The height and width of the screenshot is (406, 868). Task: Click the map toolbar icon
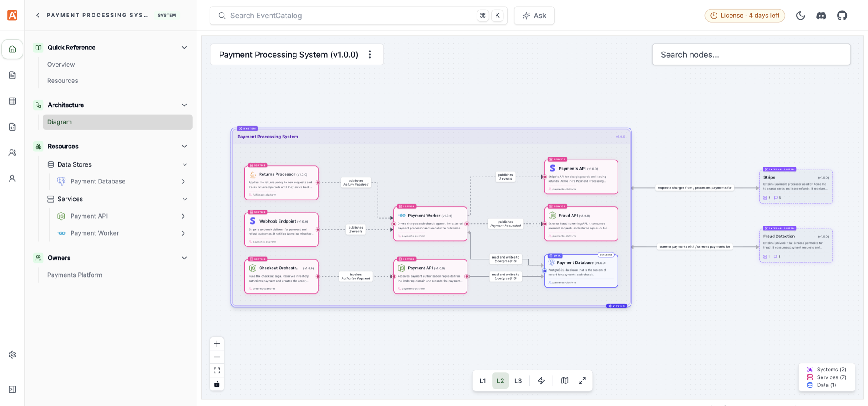pos(565,381)
